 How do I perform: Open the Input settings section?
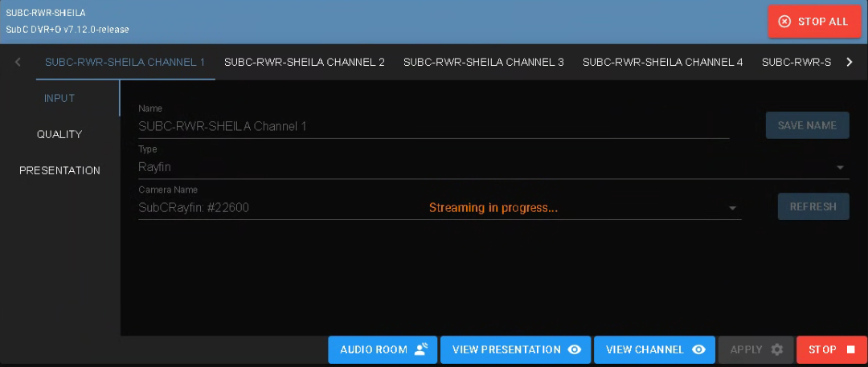(x=59, y=98)
